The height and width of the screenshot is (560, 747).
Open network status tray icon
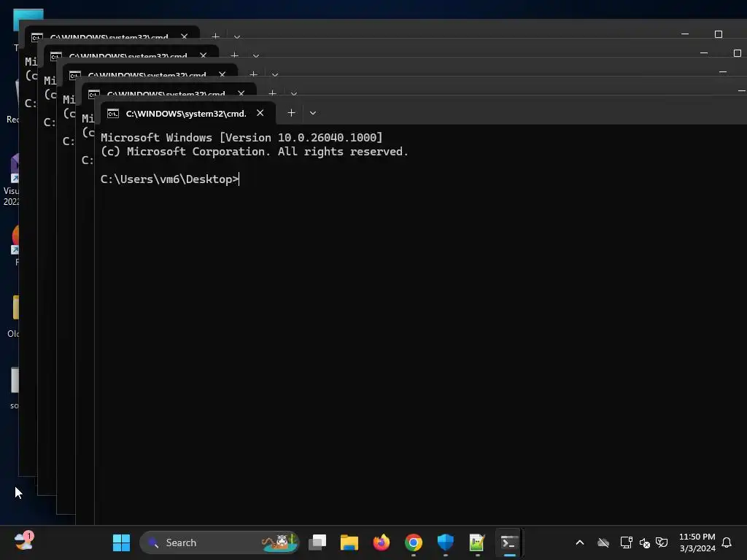(626, 542)
